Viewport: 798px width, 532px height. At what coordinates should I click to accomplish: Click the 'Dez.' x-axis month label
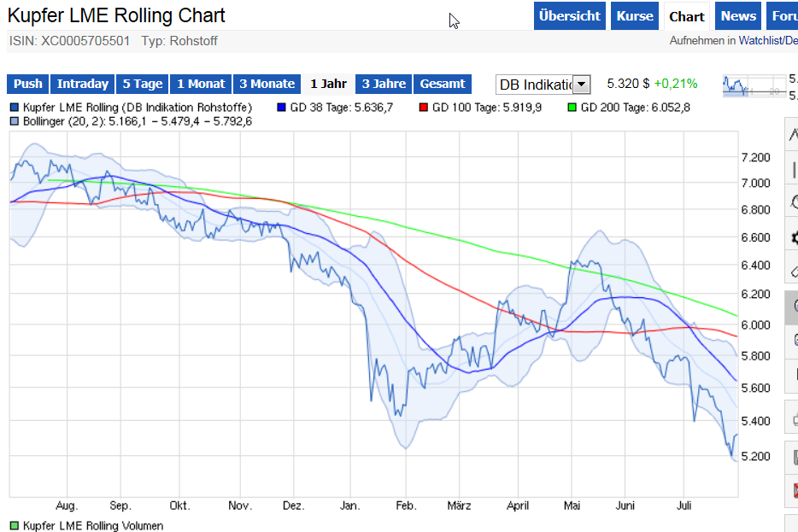pyautogui.click(x=294, y=506)
